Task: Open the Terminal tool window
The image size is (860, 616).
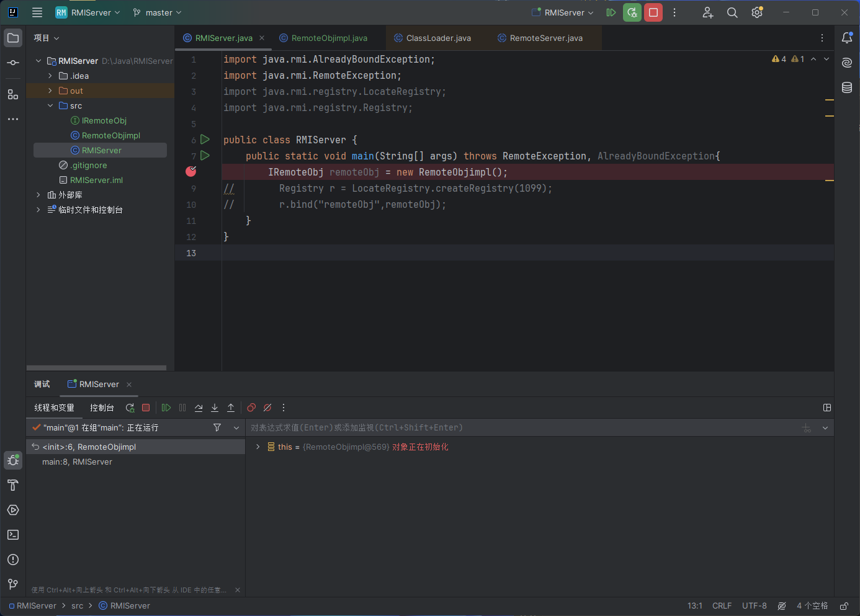Action: [13, 535]
